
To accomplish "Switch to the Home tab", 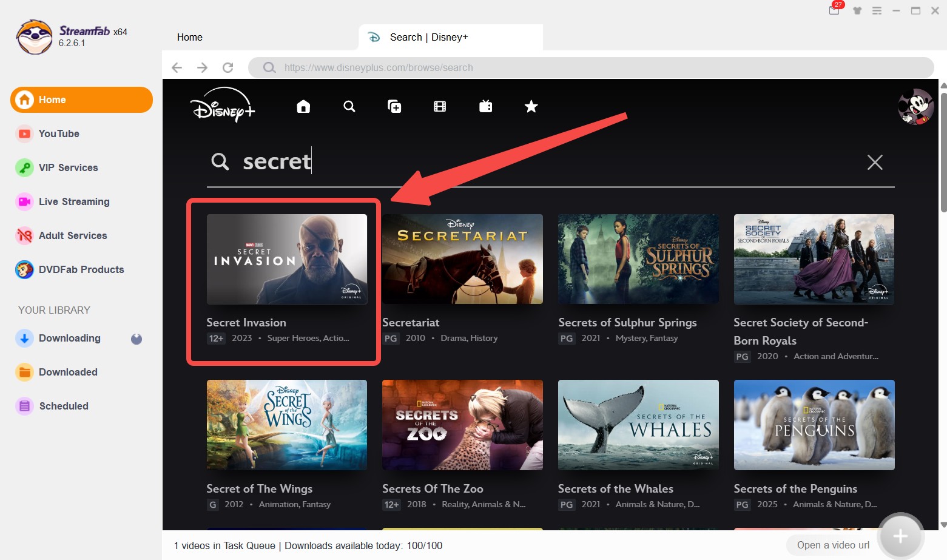I will click(189, 37).
